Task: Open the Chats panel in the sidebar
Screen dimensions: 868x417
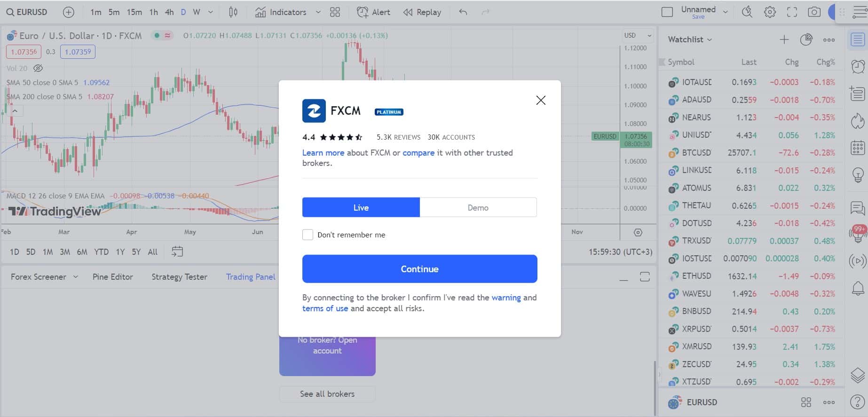Action: click(x=858, y=207)
